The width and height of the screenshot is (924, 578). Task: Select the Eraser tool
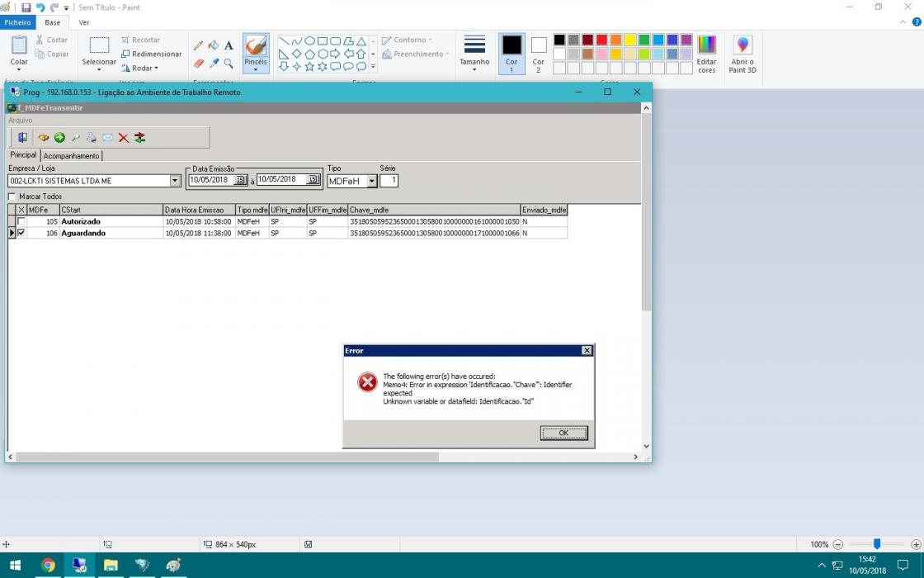click(198, 63)
